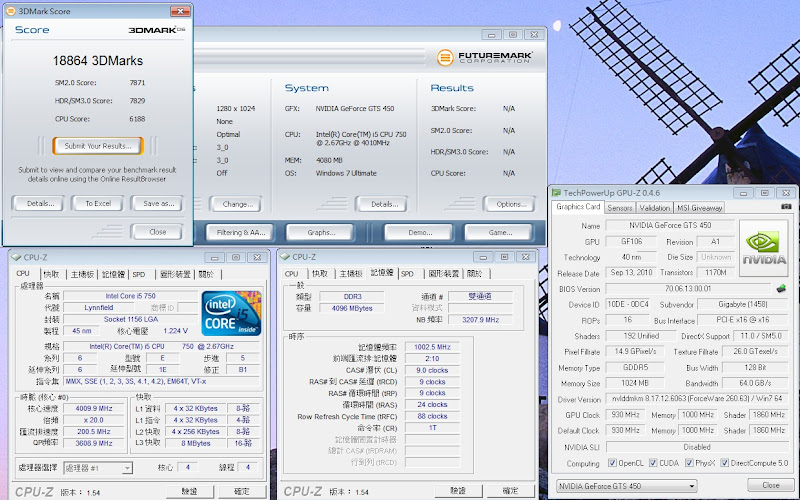The image size is (800, 500).
Task: Click the Graphs button in 3DMark
Action: point(319,232)
